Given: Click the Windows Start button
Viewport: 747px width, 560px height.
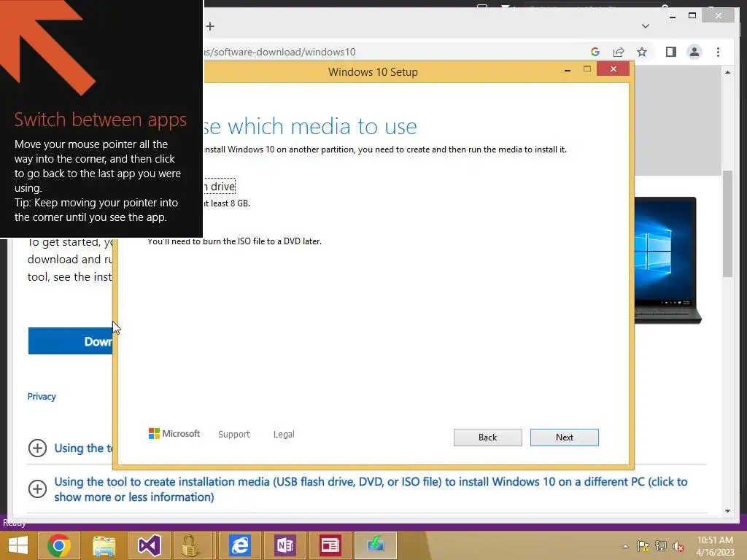Looking at the screenshot, I should (x=18, y=545).
